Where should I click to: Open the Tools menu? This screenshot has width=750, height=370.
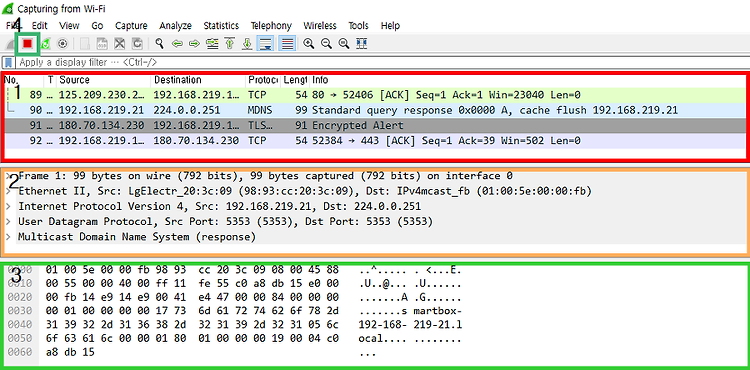(x=358, y=26)
